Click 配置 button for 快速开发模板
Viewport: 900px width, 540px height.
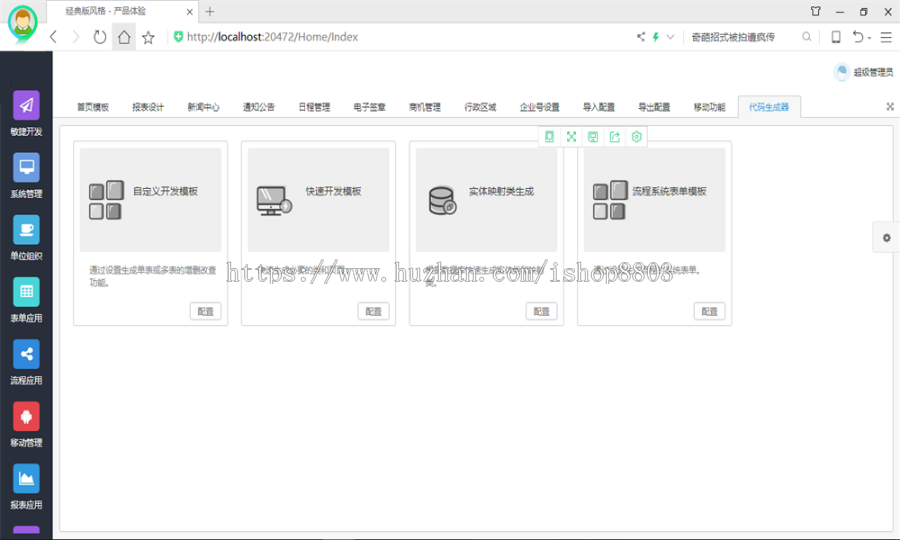tap(374, 311)
